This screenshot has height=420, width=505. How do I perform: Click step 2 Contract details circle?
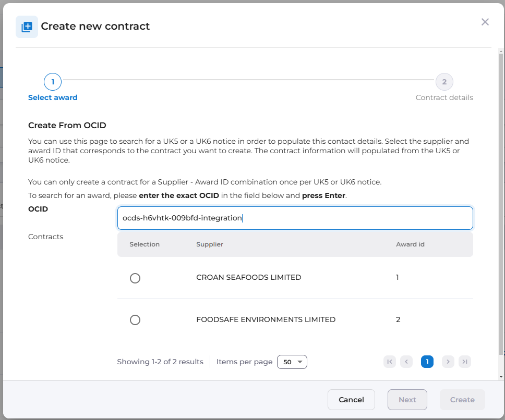pyautogui.click(x=444, y=82)
